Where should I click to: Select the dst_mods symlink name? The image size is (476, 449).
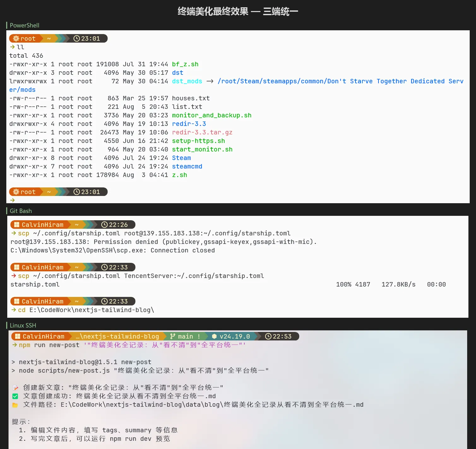click(x=187, y=81)
